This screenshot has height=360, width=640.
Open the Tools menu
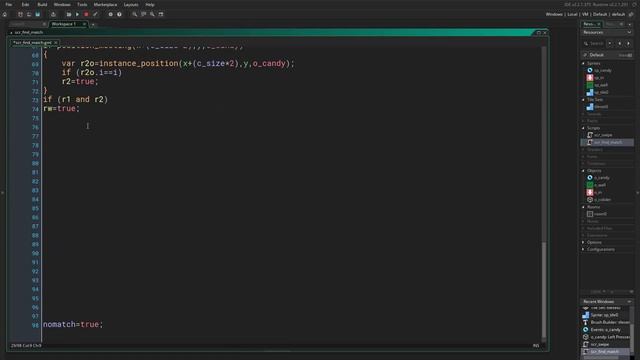coord(82,4)
